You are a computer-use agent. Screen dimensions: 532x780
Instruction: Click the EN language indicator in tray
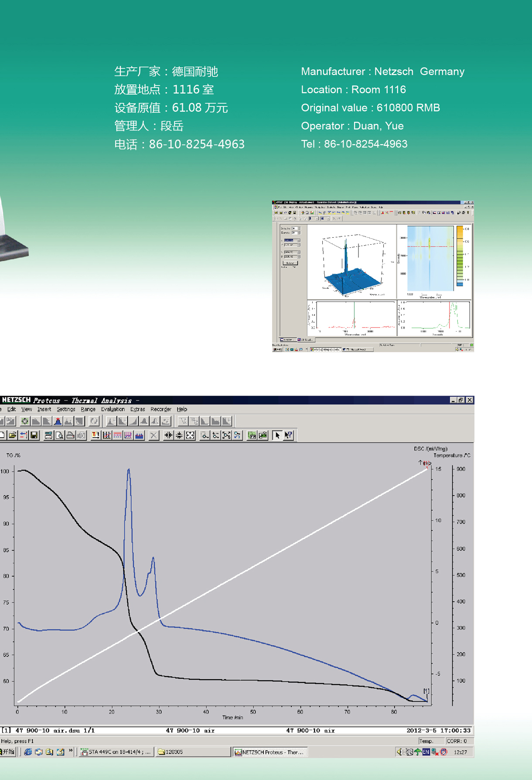(x=426, y=752)
